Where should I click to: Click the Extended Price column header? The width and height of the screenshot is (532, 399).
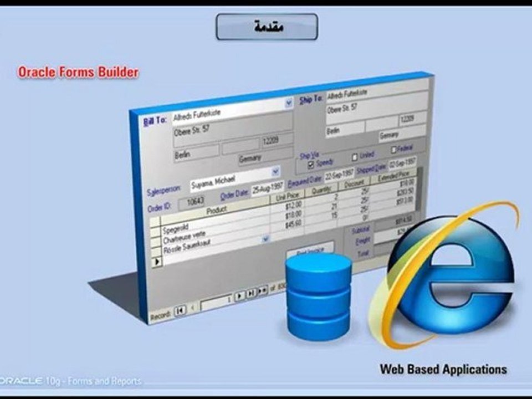(393, 176)
